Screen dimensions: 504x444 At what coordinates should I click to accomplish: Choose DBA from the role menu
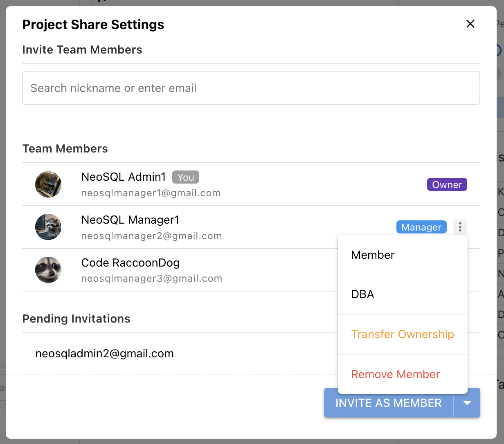click(403, 294)
